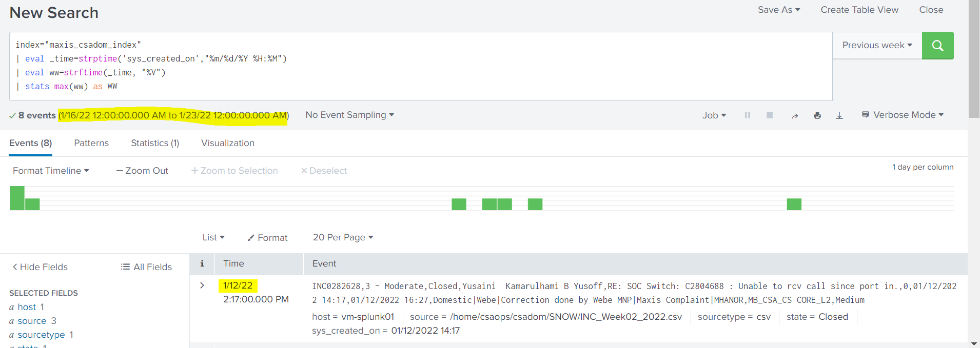
Task: Open the Verbose Mode dropdown
Action: point(903,115)
